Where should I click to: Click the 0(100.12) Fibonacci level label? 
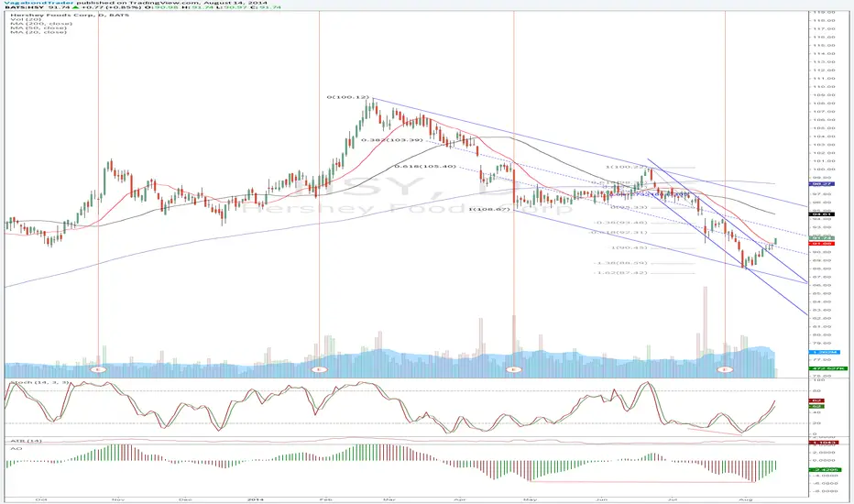(347, 97)
